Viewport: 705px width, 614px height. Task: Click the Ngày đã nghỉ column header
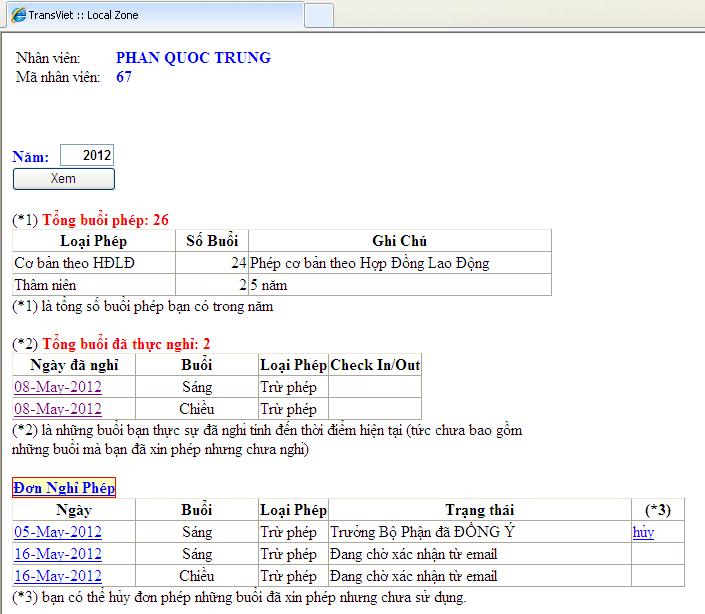point(74,365)
